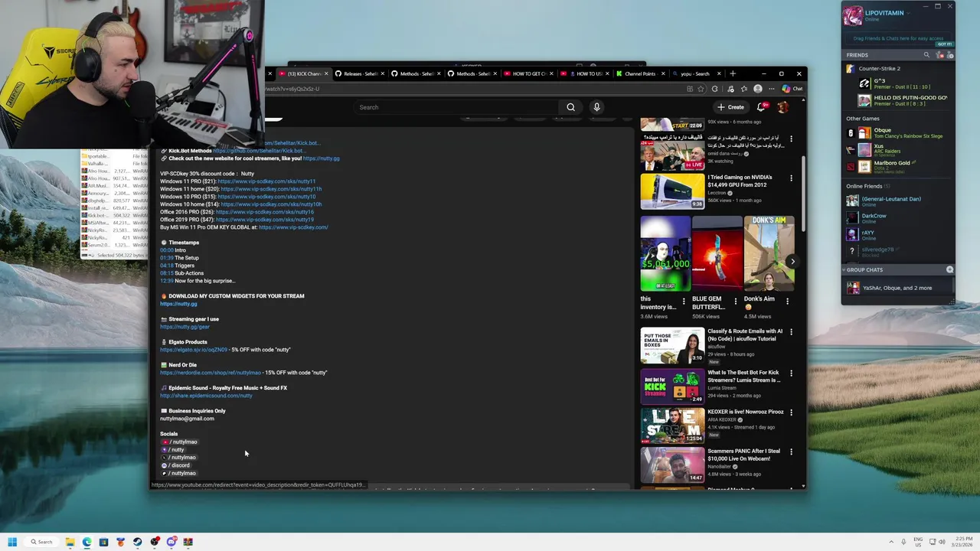Open the Copilot Chat button
This screenshot has width=980, height=551.
click(x=792, y=89)
